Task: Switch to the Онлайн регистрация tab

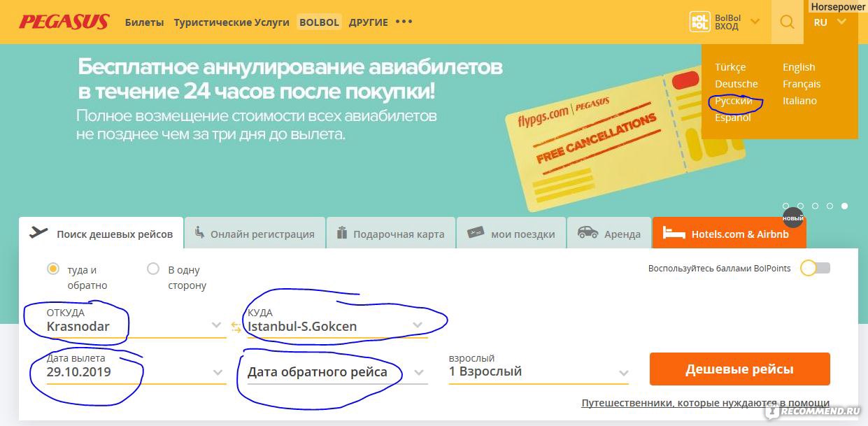Action: (x=255, y=234)
